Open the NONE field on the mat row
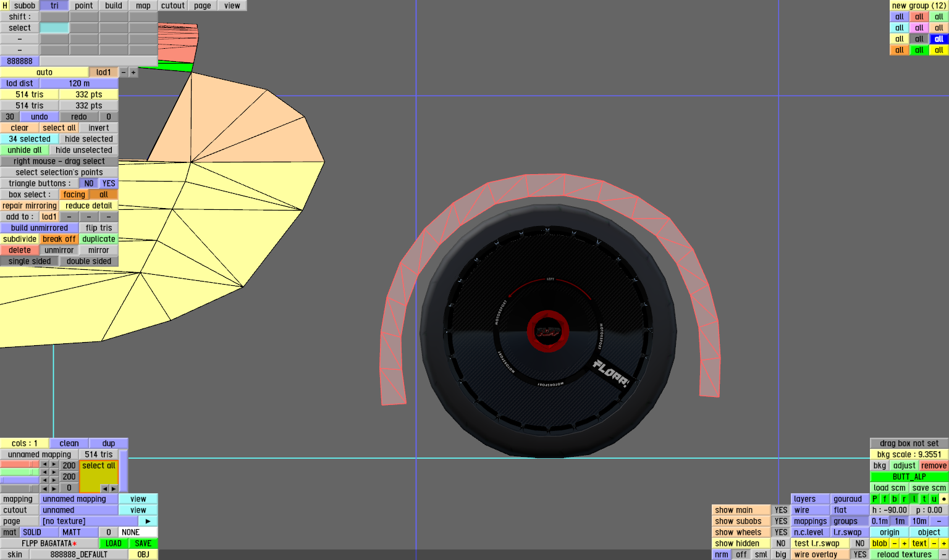The height and width of the screenshot is (560, 949). click(x=138, y=532)
